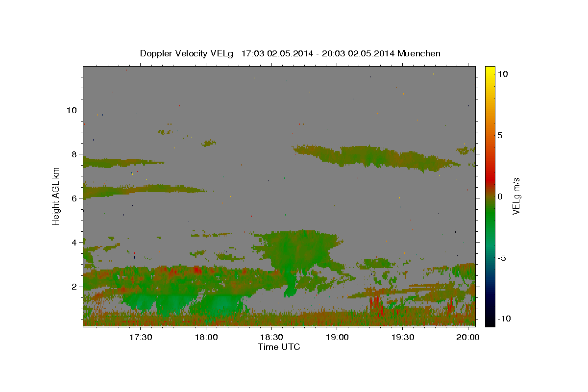Pick the yellow top of the colorbar

pos(490,70)
